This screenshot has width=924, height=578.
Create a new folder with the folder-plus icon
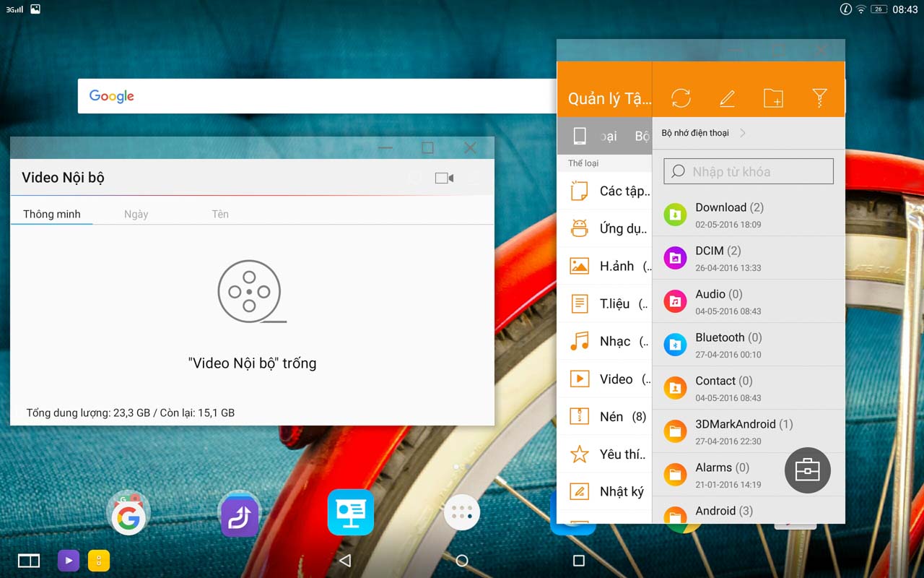pyautogui.click(x=773, y=98)
